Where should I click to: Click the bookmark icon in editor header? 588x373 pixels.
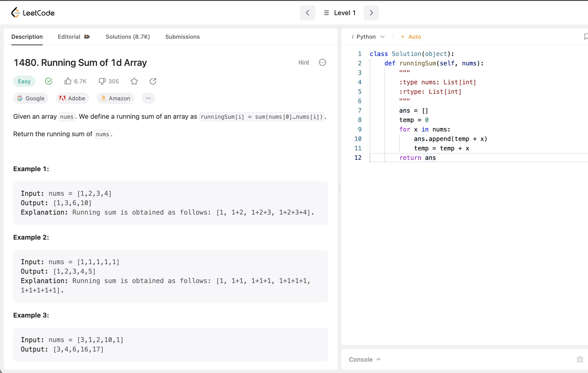pos(586,37)
